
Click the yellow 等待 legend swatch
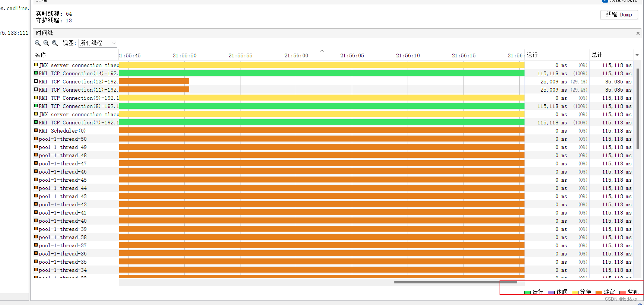(x=575, y=292)
